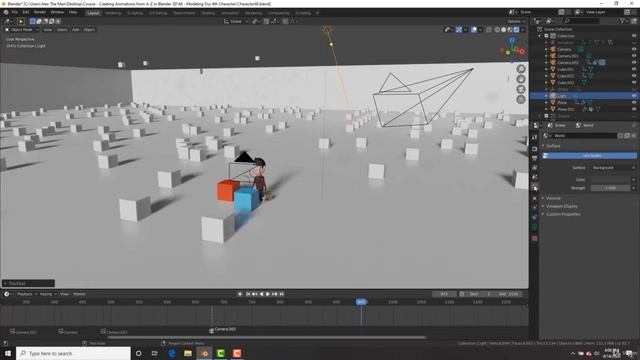Click the world Color swatch
This screenshot has height=360, width=640.
point(611,180)
